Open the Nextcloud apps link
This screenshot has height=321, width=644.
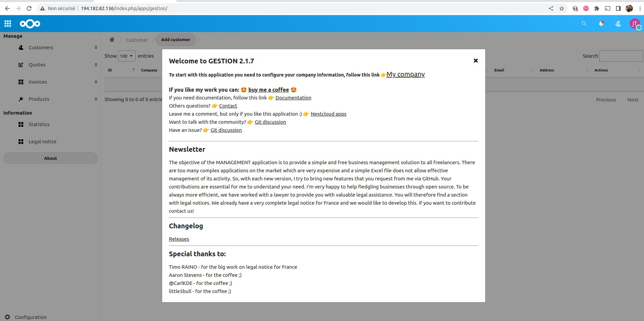point(328,114)
